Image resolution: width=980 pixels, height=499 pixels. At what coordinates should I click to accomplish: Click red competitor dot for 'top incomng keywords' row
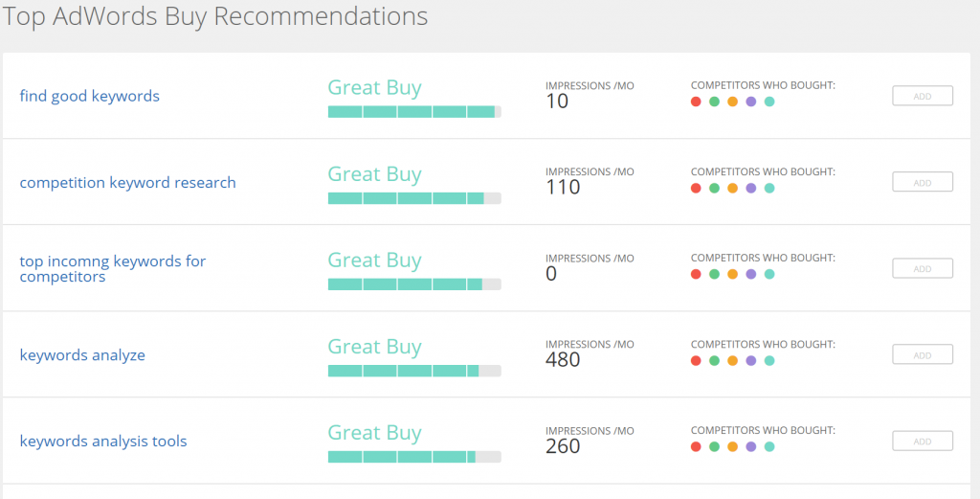pyautogui.click(x=696, y=274)
